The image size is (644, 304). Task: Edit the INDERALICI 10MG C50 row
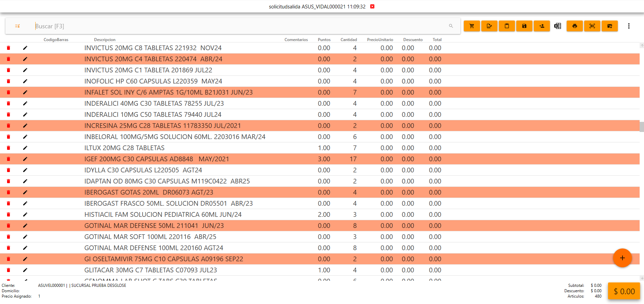(25, 114)
